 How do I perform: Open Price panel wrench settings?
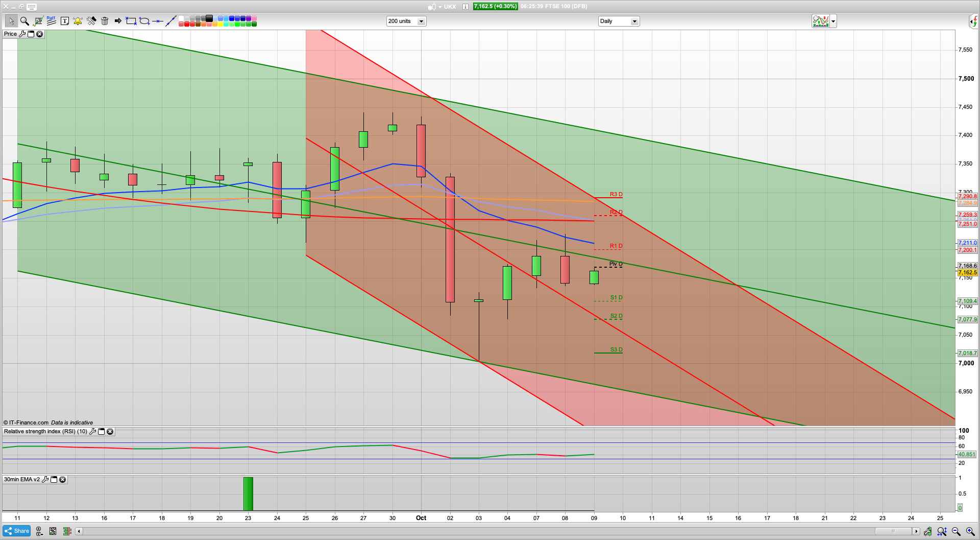pyautogui.click(x=22, y=34)
